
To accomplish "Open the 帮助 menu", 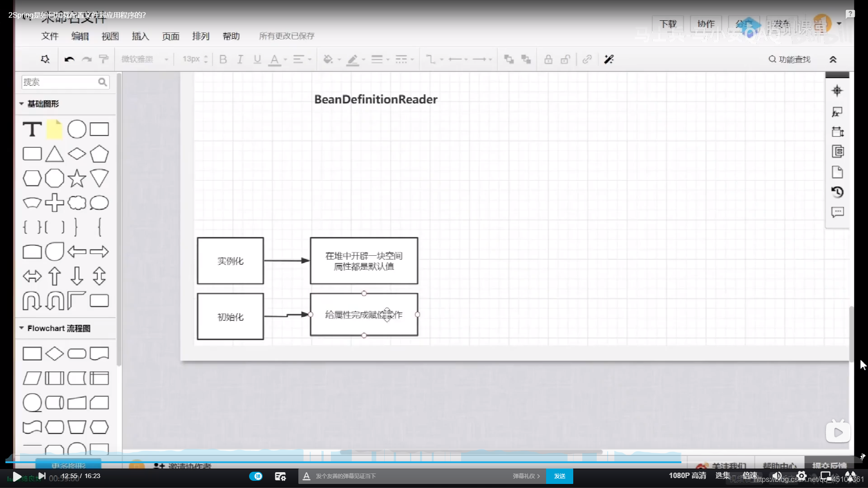I will coord(231,36).
